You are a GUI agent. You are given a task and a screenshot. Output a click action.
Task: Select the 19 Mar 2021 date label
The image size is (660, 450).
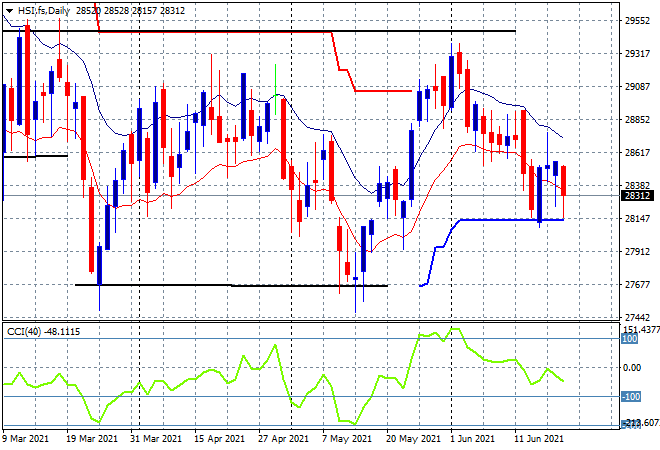92,439
